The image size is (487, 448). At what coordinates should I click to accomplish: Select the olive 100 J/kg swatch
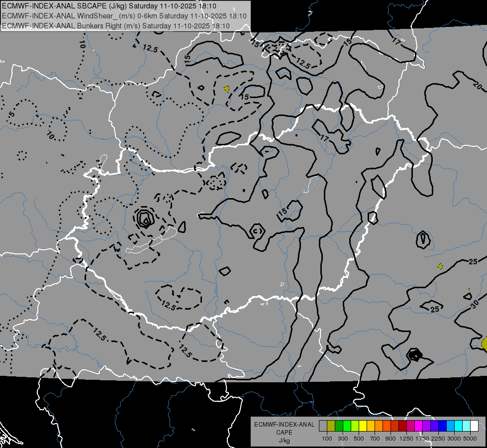tap(331, 426)
